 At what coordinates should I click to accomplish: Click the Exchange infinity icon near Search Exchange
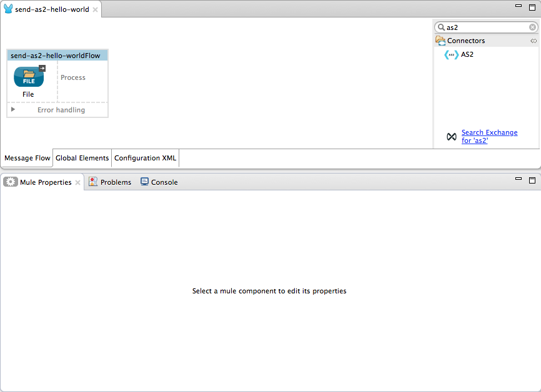click(x=451, y=136)
